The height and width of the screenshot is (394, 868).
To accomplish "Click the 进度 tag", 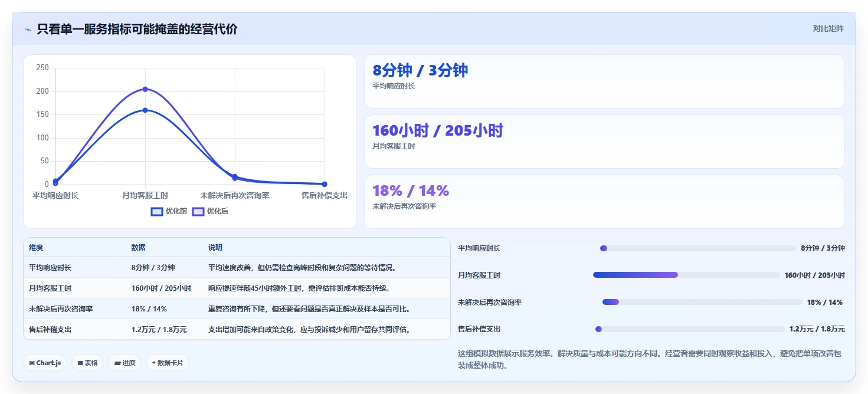I will (125, 363).
